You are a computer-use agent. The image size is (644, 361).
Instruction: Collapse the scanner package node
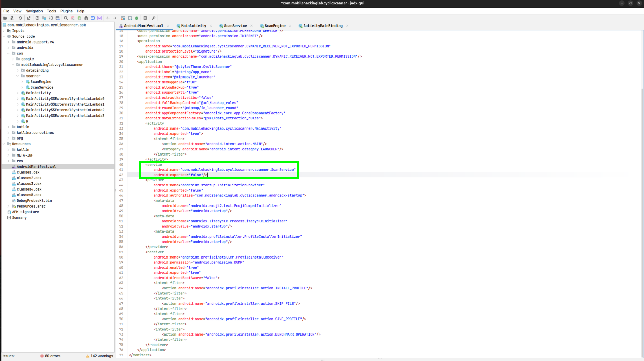(18, 76)
